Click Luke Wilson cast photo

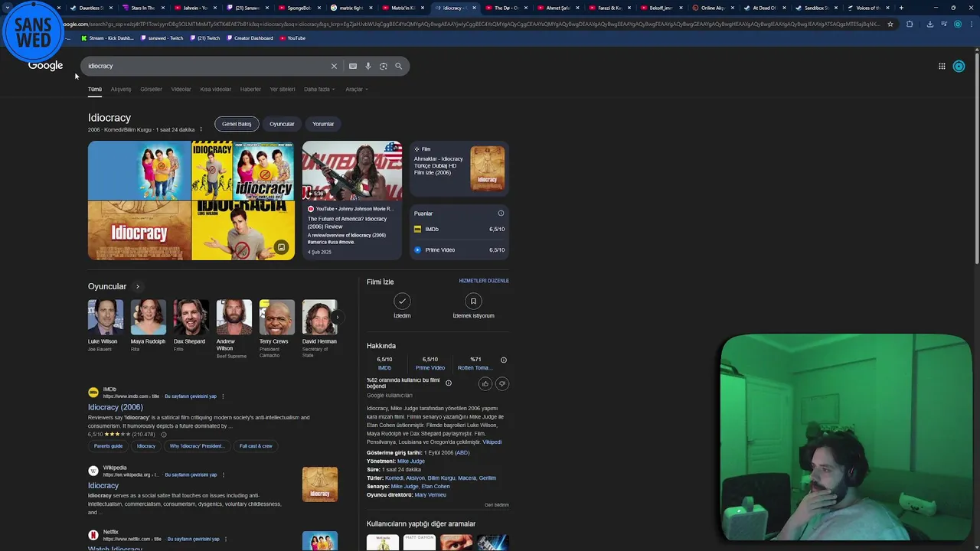click(x=105, y=317)
